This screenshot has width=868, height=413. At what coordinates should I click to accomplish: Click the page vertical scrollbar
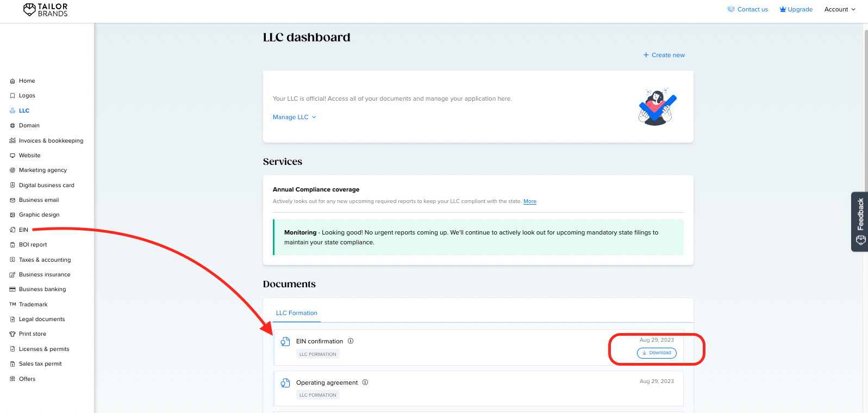865,218
